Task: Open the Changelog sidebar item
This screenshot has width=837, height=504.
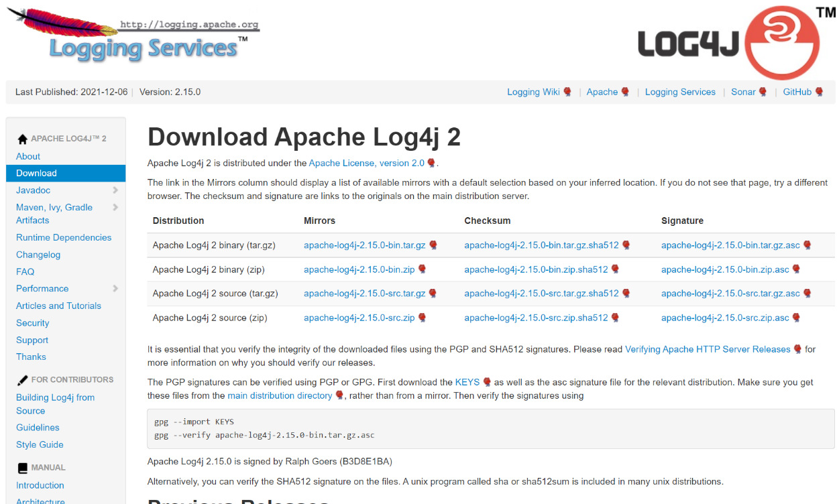Action: [38, 255]
